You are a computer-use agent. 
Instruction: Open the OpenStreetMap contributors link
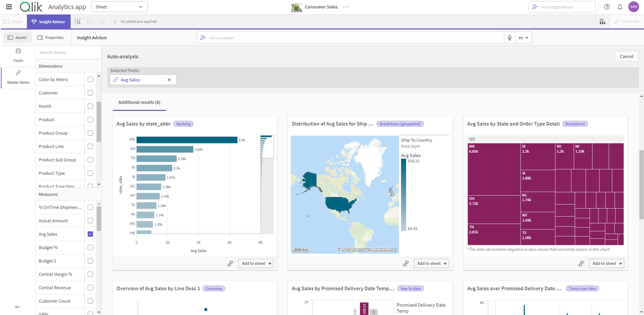click(369, 250)
